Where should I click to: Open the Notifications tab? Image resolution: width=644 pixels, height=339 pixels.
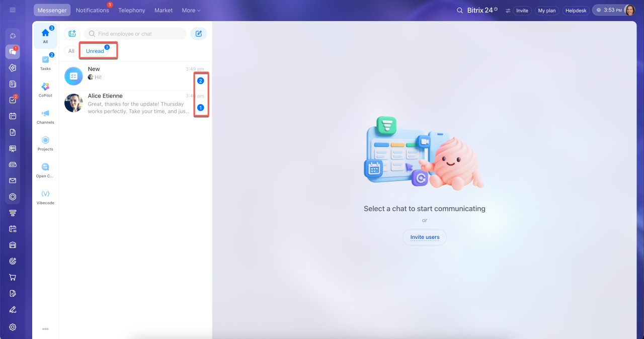(93, 10)
